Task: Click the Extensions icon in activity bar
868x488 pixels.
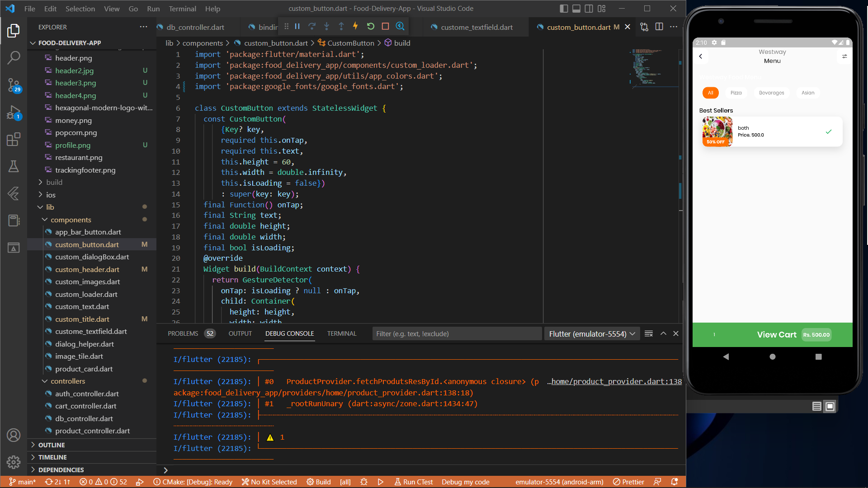Action: point(14,139)
